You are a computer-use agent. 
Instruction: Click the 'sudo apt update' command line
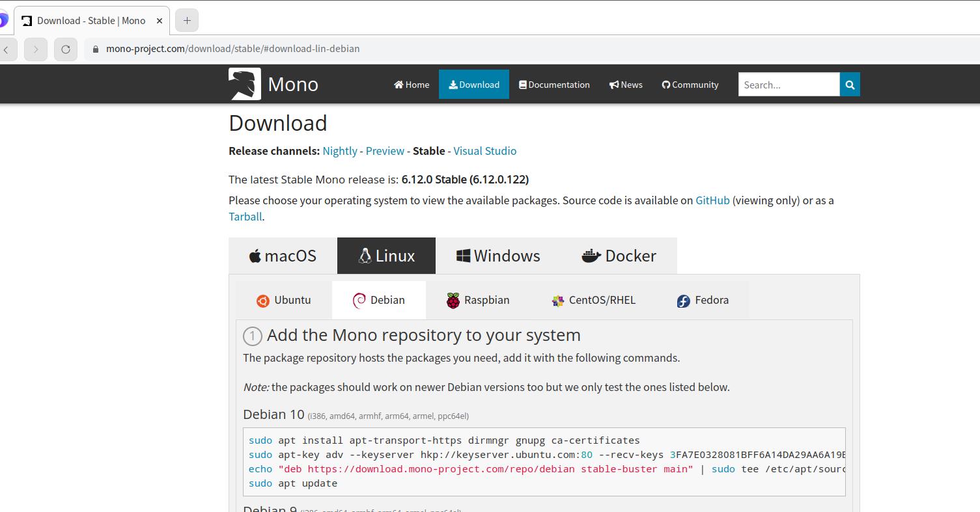click(293, 483)
